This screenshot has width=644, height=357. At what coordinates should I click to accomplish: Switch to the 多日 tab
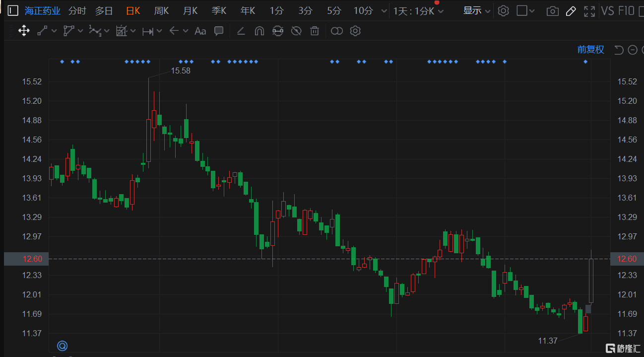104,11
